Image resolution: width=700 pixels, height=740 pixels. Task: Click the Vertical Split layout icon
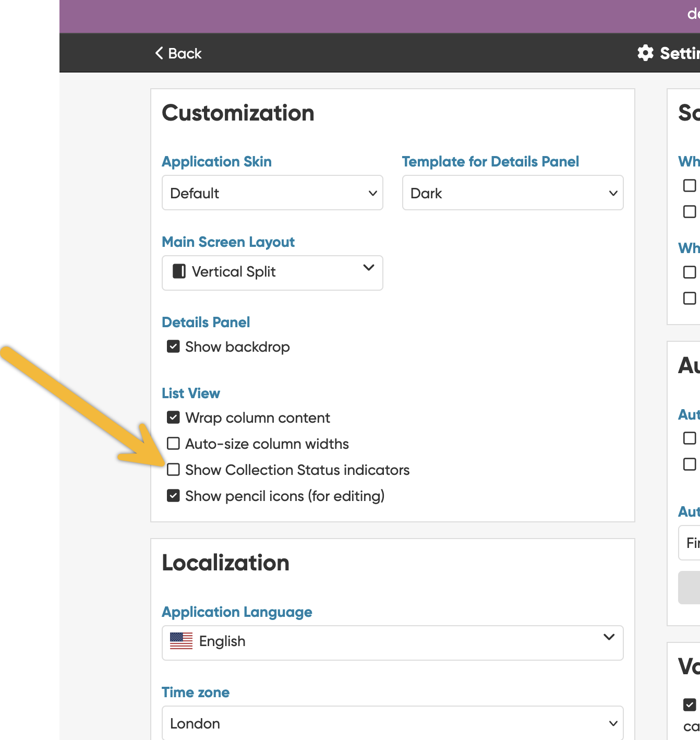[179, 271]
